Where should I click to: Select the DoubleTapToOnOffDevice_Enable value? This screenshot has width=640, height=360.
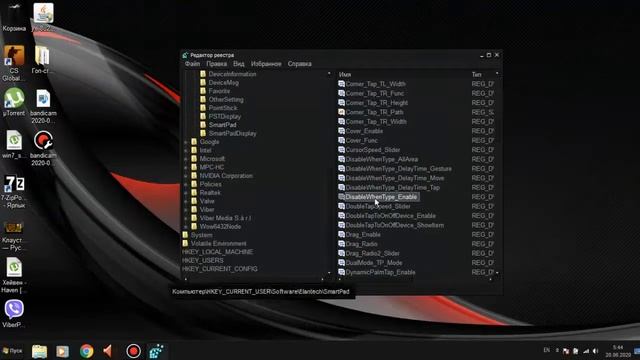tap(391, 216)
